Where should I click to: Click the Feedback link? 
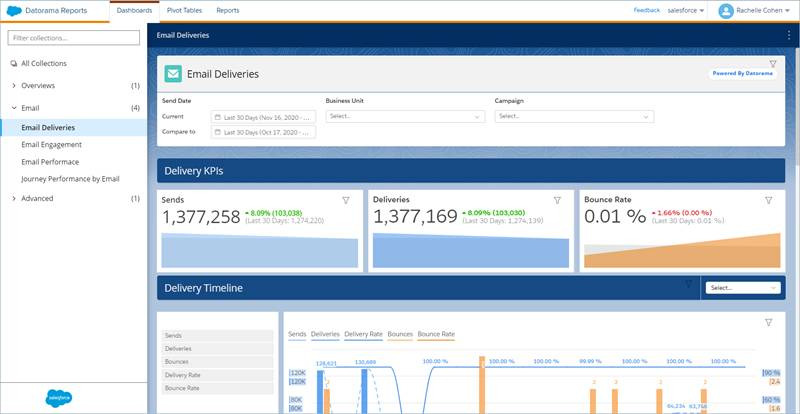click(646, 10)
